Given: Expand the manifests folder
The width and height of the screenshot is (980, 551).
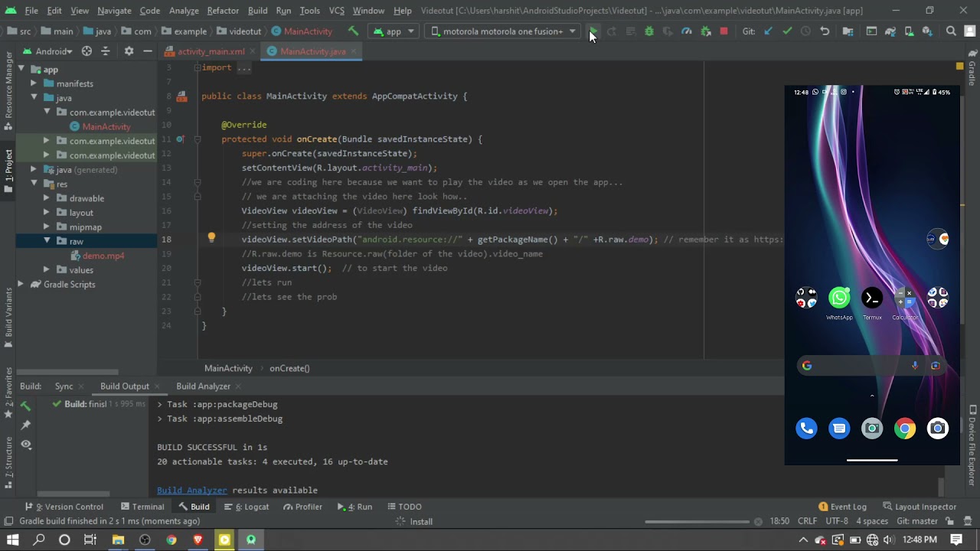Looking at the screenshot, I should [34, 83].
